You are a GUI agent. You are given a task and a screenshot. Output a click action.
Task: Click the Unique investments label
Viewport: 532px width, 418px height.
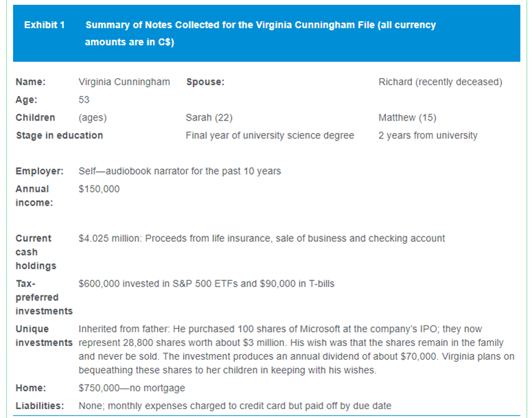point(43,336)
